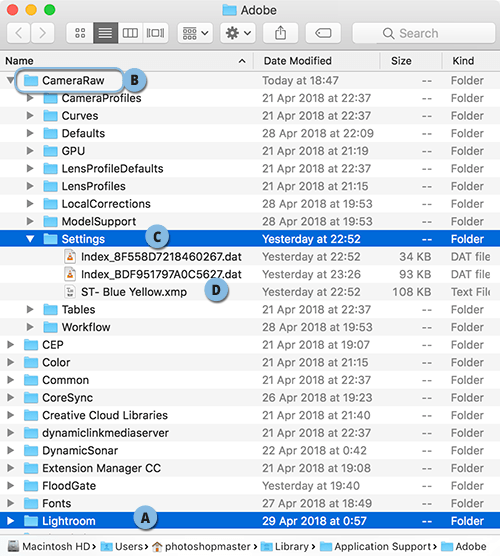
Task: Open the arrange items dropdown
Action: [195, 33]
